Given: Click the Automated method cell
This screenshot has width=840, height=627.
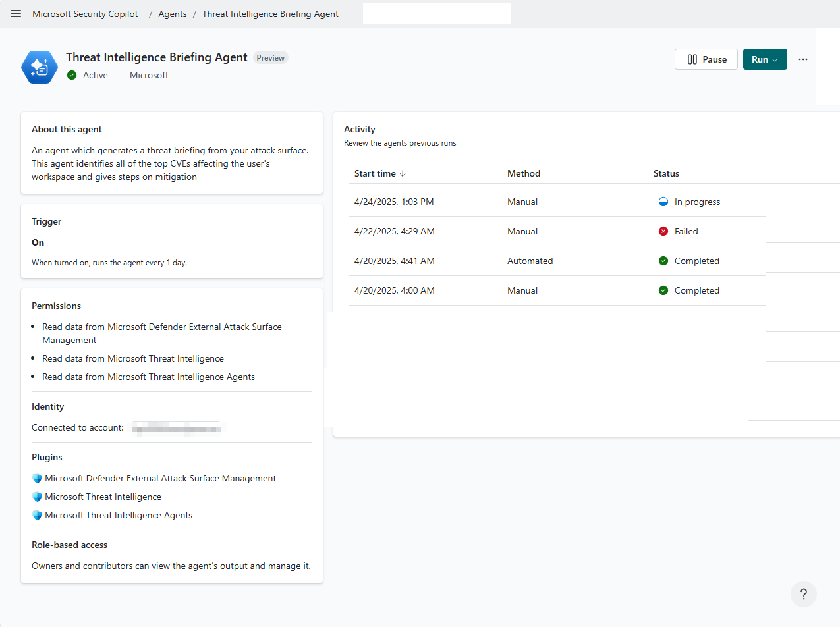Looking at the screenshot, I should pyautogui.click(x=530, y=261).
